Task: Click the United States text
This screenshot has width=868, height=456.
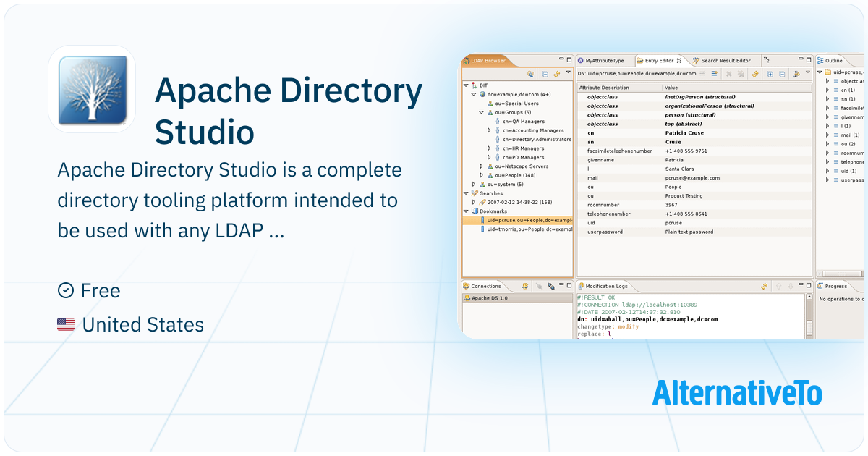Action: coord(143,325)
